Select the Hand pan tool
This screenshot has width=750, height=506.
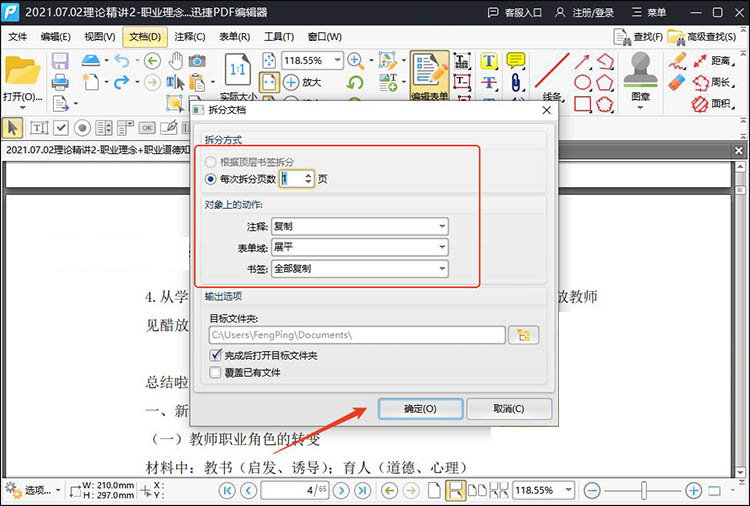(x=176, y=61)
